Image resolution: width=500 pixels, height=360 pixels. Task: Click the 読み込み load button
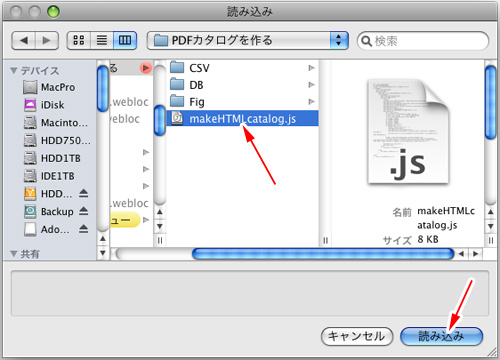tap(441, 336)
